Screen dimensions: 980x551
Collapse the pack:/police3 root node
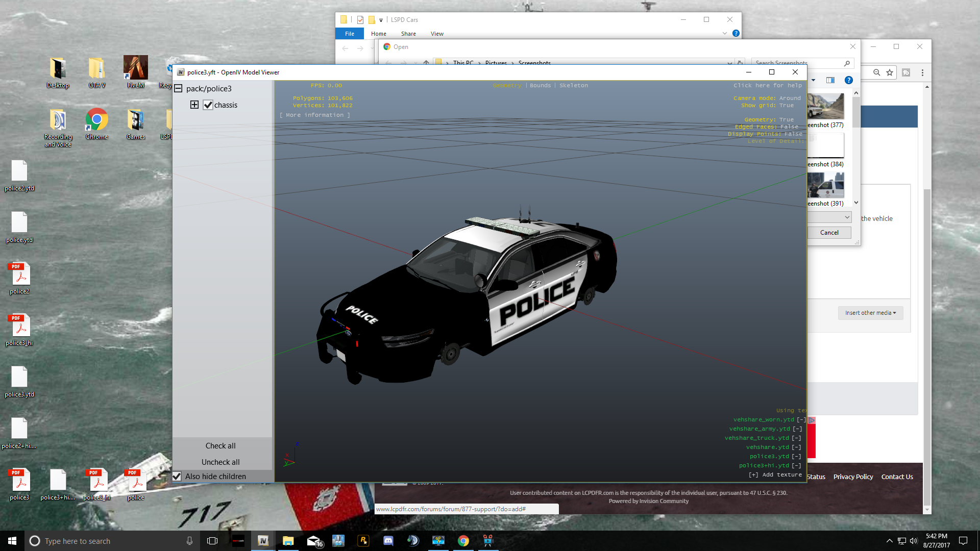[x=178, y=88]
